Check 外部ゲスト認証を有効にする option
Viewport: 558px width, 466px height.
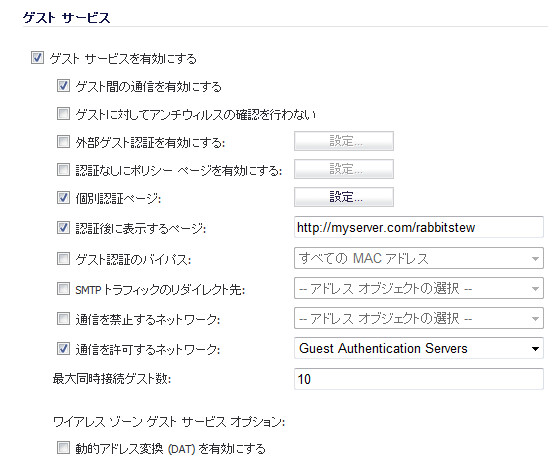[x=63, y=142]
